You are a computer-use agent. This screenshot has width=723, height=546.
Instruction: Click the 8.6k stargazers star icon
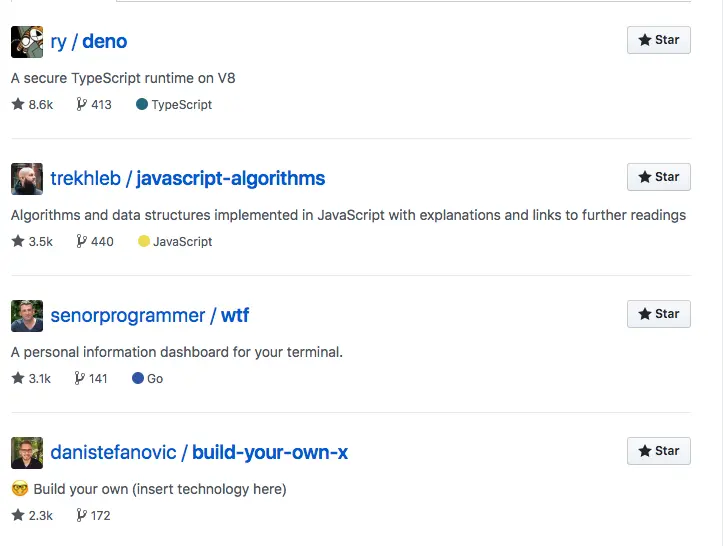tap(17, 104)
